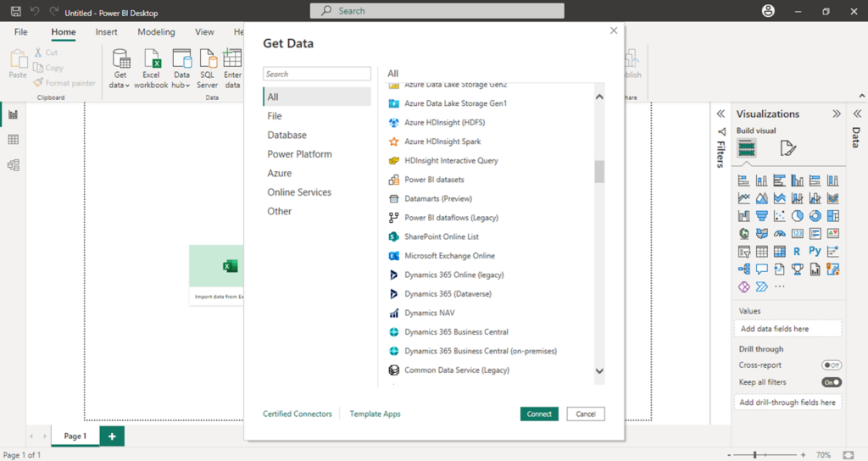868x461 pixels.
Task: Collapse the ribbon using the caret
Action: point(861,96)
